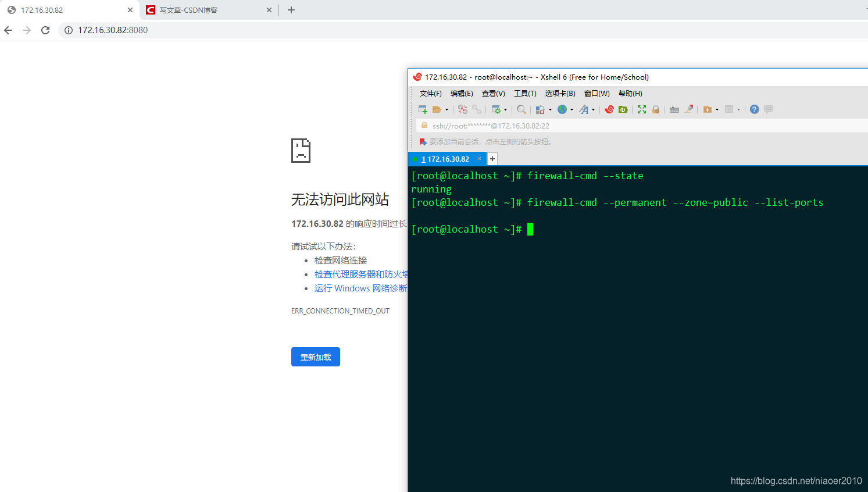The image size is (868, 492).
Task: Expand the Font dropdown arrow
Action: 593,109
